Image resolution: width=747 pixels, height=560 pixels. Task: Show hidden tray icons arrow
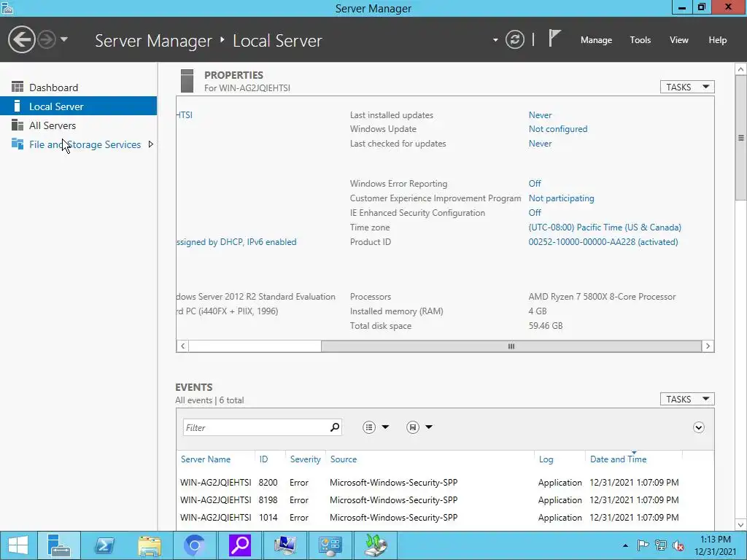pos(625,545)
